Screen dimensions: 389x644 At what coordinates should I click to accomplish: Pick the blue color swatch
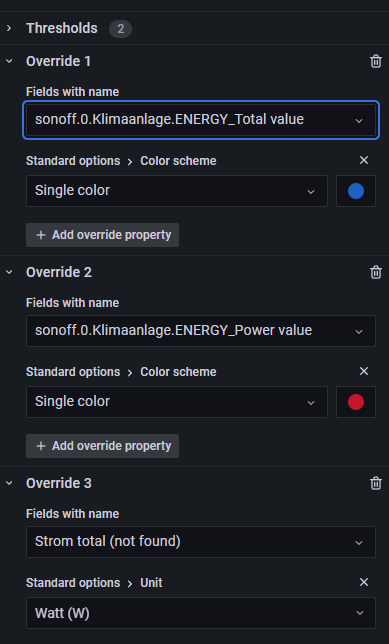(x=356, y=191)
